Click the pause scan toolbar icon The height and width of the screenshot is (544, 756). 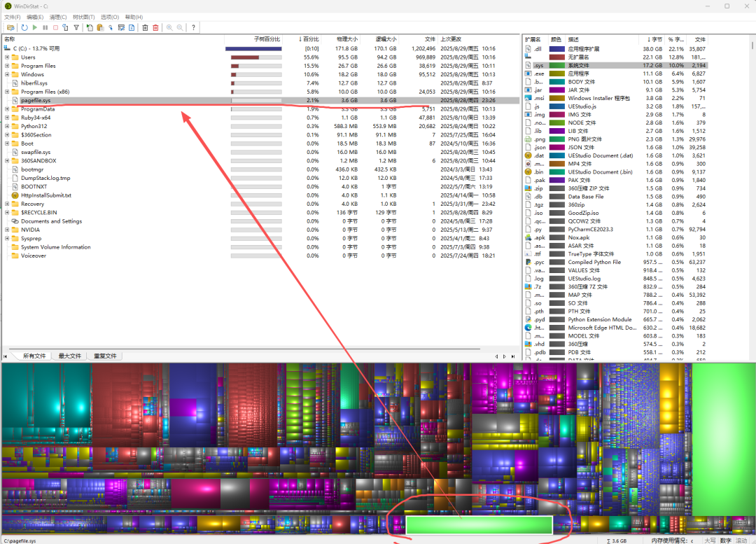(45, 27)
